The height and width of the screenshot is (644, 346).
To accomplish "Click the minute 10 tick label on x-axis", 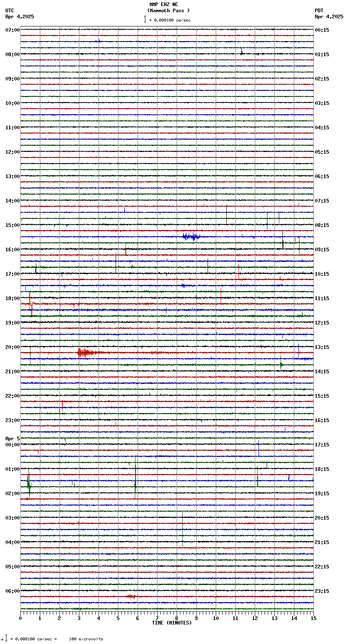I will [x=216, y=618].
